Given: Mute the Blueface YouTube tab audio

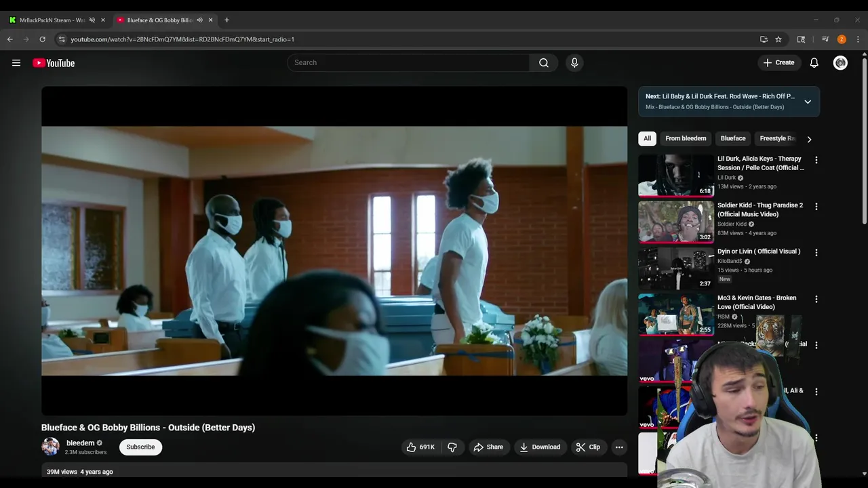Looking at the screenshot, I should pyautogui.click(x=199, y=20).
